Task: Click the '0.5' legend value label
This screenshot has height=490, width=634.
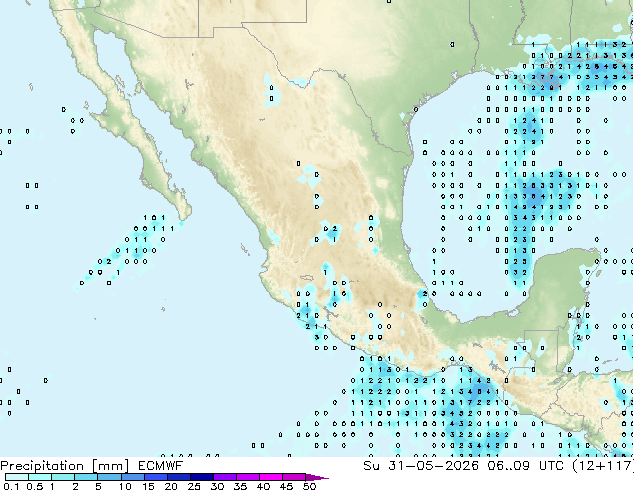Action: click(34, 486)
